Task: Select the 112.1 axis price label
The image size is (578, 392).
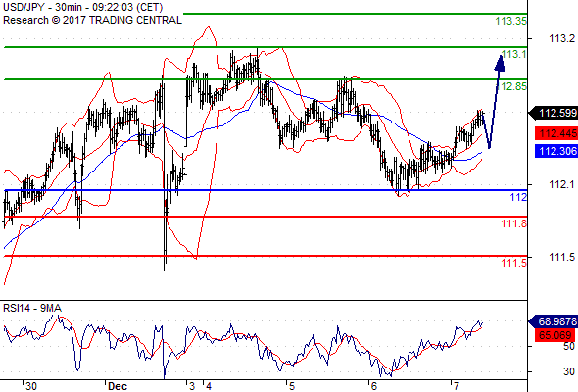Action: point(561,184)
